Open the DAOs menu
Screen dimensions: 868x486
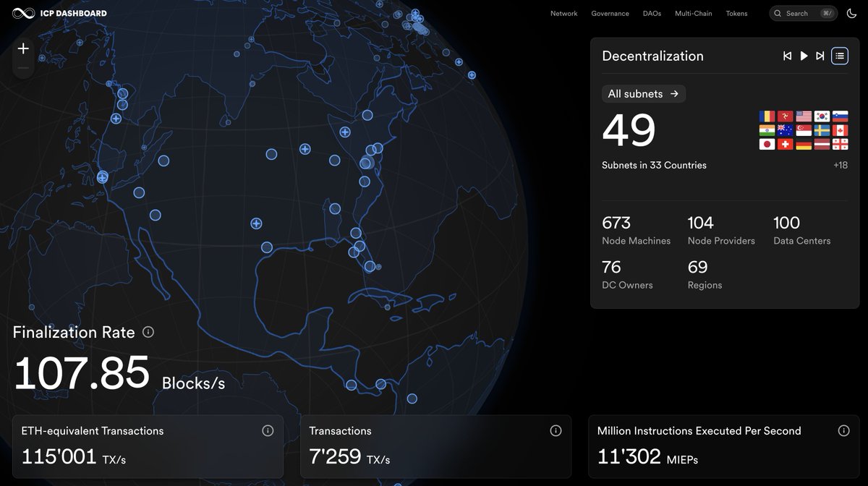[x=652, y=13]
